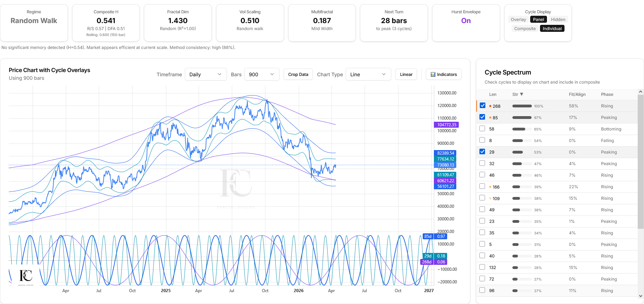Click the 82389.54 price label

coord(445,153)
